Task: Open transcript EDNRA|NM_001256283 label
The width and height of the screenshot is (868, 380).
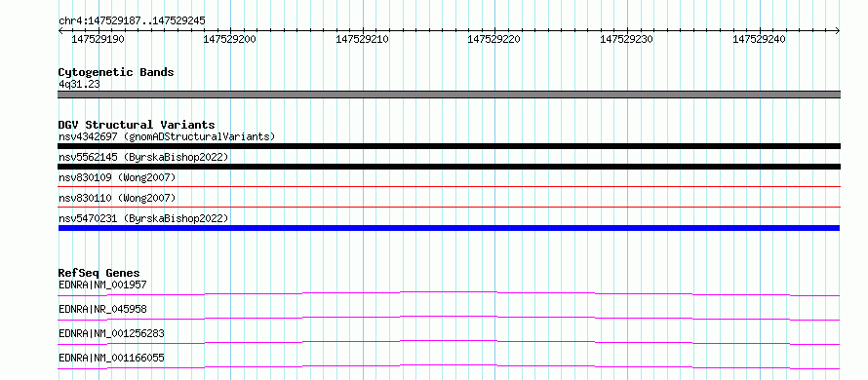Action: click(x=111, y=333)
